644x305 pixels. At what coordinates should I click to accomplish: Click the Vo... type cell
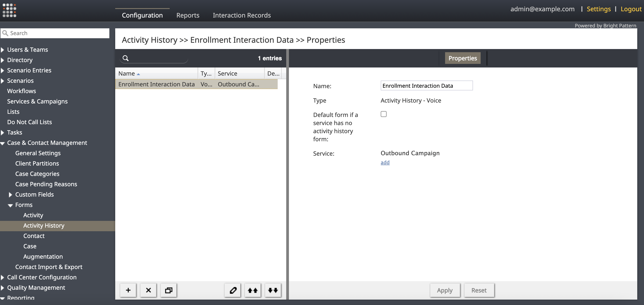point(206,84)
